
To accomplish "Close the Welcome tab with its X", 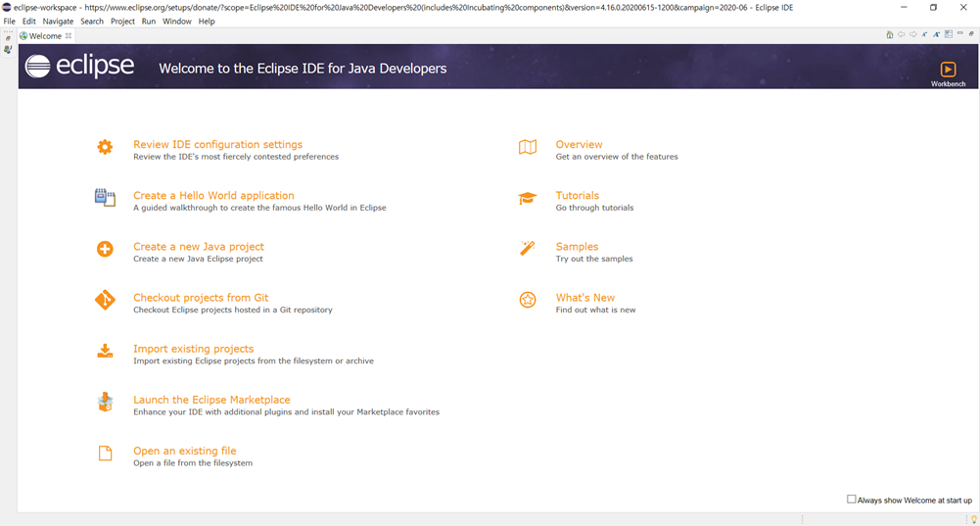I will pos(69,35).
